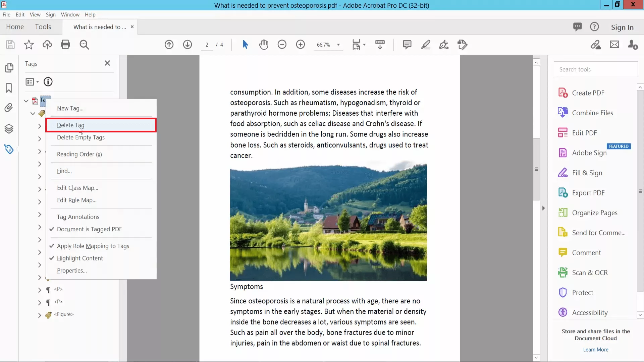Click the Search tools field
The width and height of the screenshot is (644, 362).
[x=595, y=69]
